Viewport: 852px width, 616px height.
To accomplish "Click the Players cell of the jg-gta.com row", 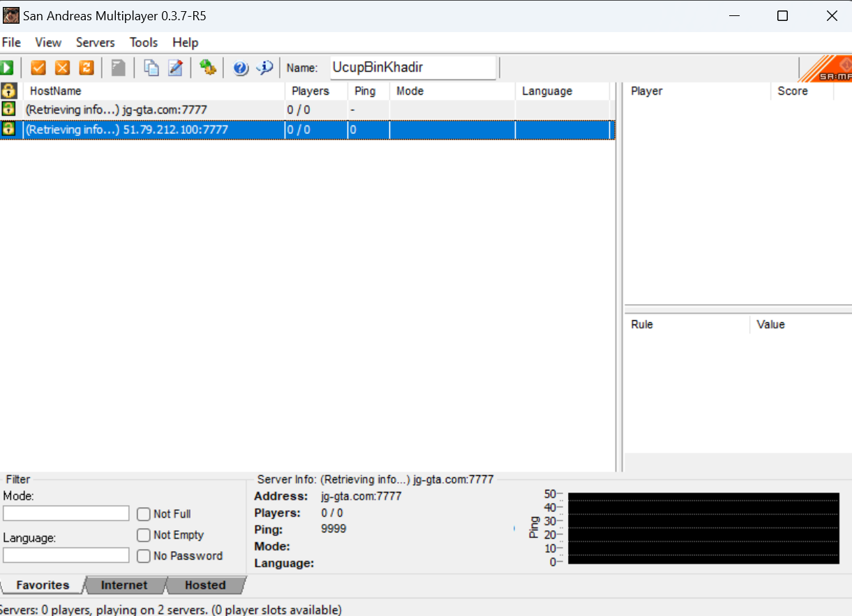I will pyautogui.click(x=316, y=110).
